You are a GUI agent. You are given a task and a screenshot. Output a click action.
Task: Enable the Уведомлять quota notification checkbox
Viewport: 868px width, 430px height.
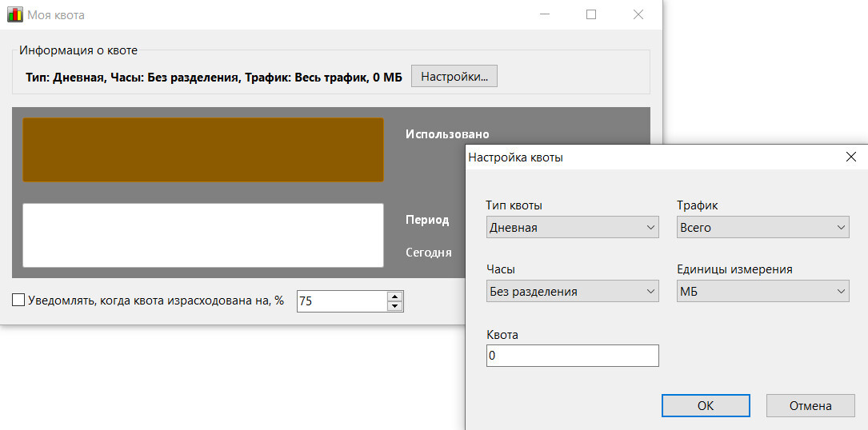pos(18,301)
